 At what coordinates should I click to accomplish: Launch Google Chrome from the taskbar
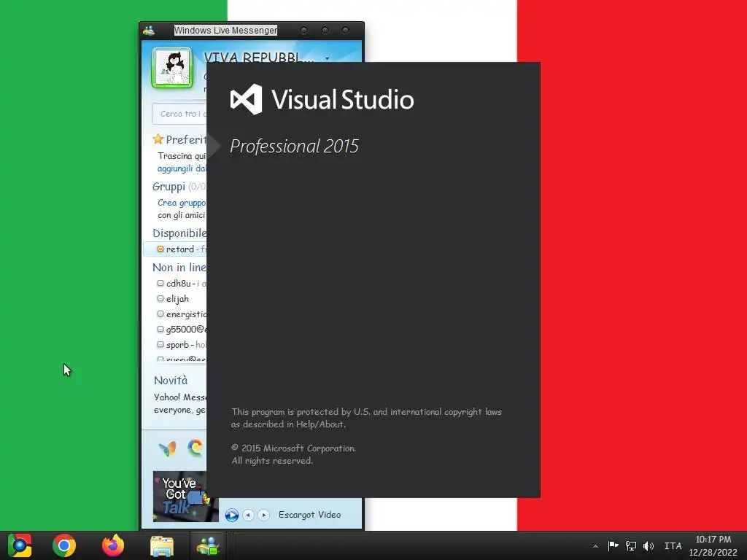(x=64, y=545)
